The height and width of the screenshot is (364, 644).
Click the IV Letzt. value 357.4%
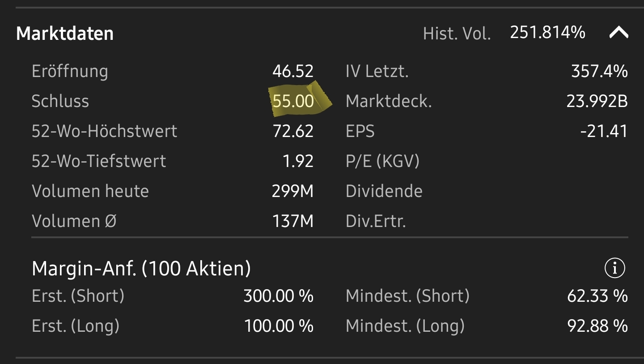(x=599, y=71)
